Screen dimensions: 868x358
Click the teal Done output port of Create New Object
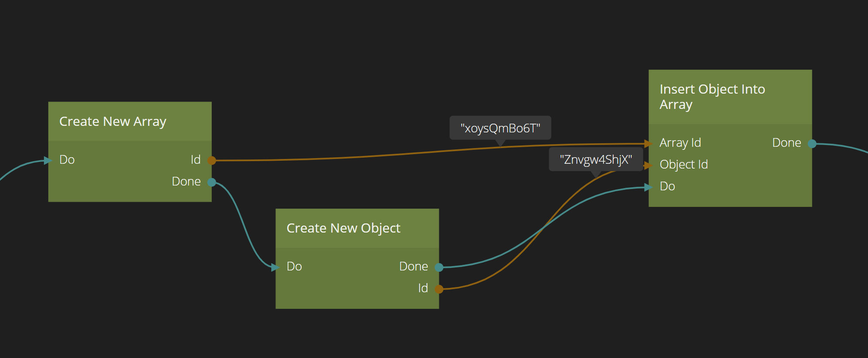tap(439, 267)
